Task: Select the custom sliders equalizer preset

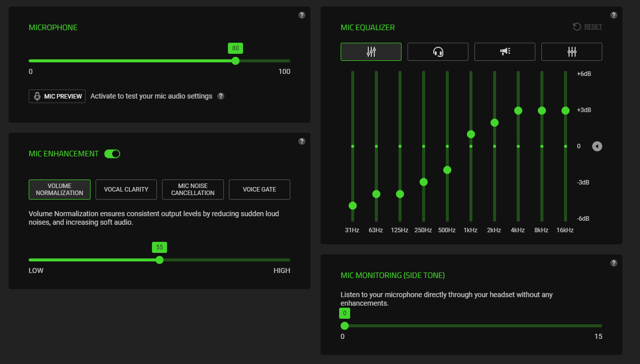Action: [x=371, y=52]
